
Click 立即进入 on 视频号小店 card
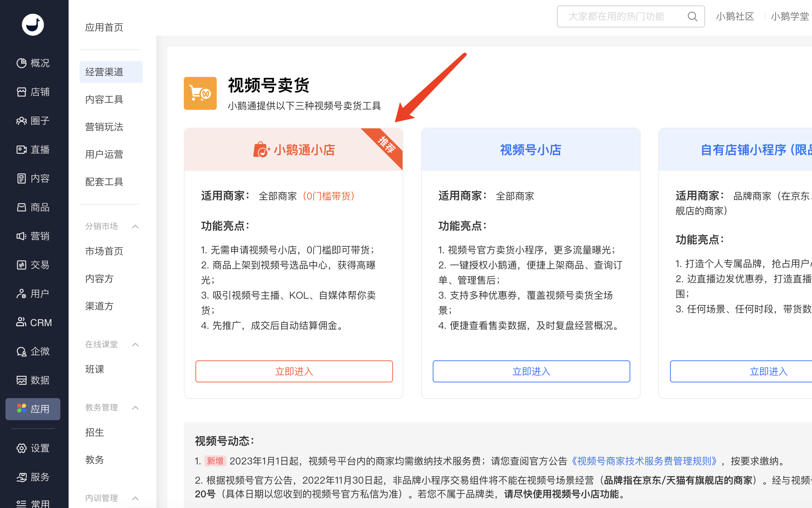pyautogui.click(x=532, y=371)
